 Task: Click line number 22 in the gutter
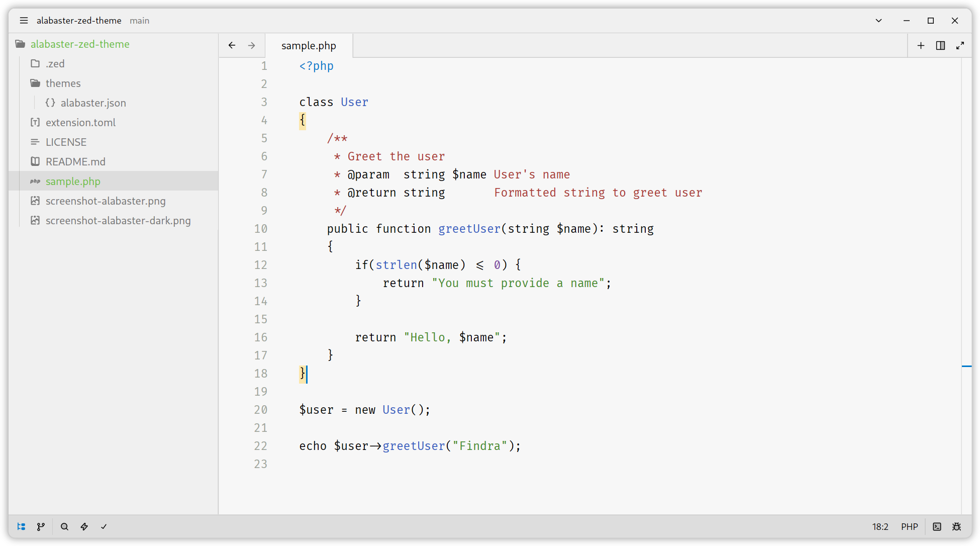coord(260,446)
